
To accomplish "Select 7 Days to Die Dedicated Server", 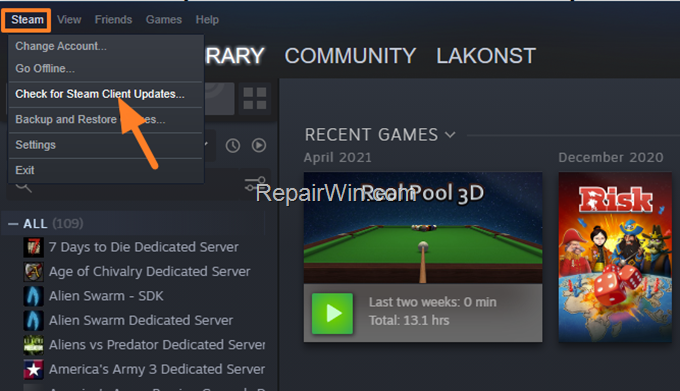I will [144, 247].
